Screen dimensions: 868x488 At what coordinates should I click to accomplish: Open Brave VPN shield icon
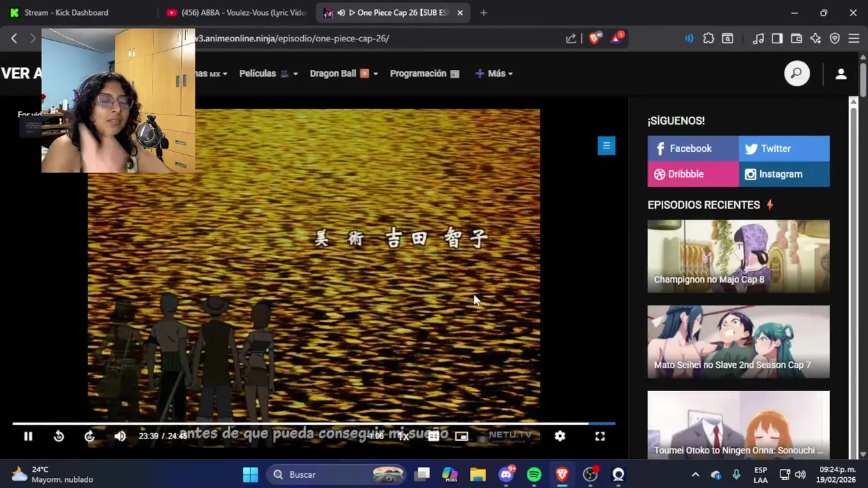[835, 39]
